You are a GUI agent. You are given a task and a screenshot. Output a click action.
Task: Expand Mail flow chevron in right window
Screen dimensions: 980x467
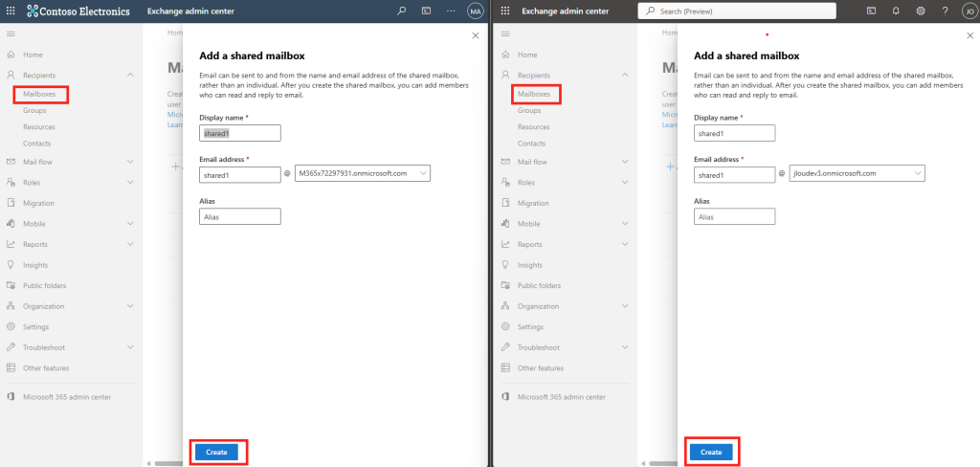click(x=625, y=162)
